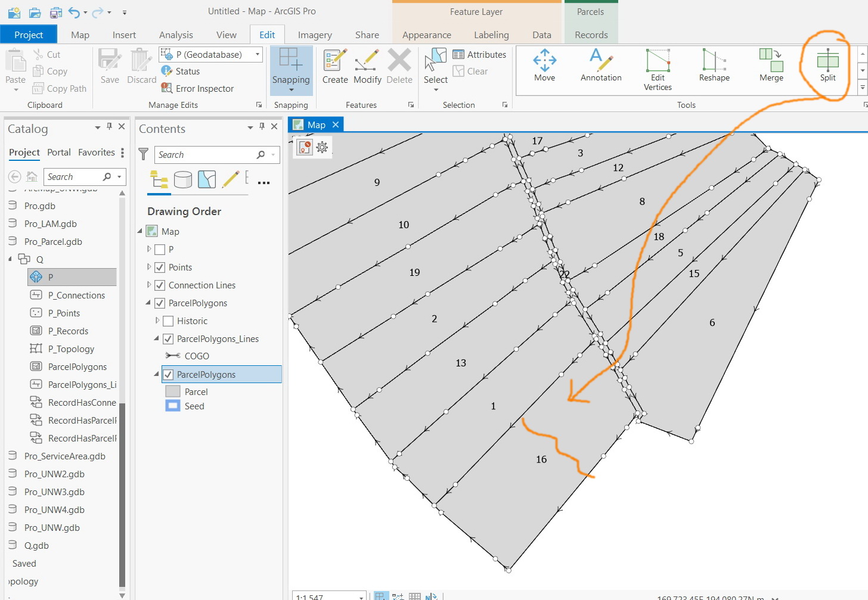This screenshot has width=868, height=600.
Task: Click the undo arrow in quick access toolbar
Action: click(73, 12)
